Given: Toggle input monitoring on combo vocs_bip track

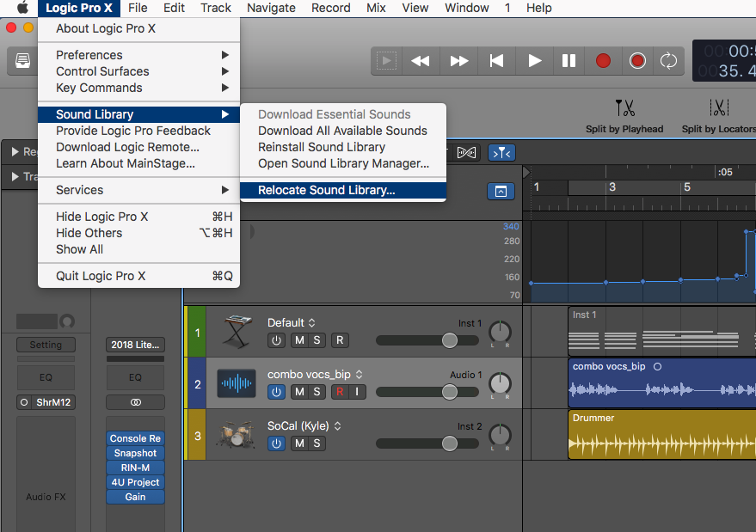Looking at the screenshot, I should (x=357, y=392).
